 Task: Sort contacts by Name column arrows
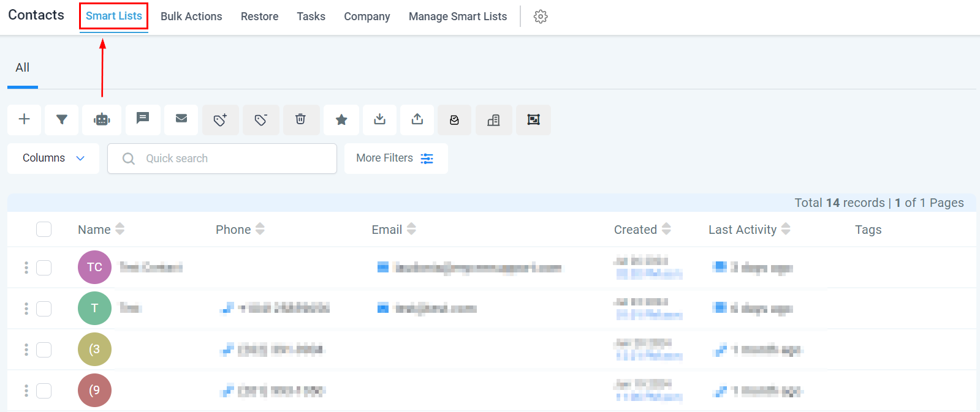pos(120,229)
